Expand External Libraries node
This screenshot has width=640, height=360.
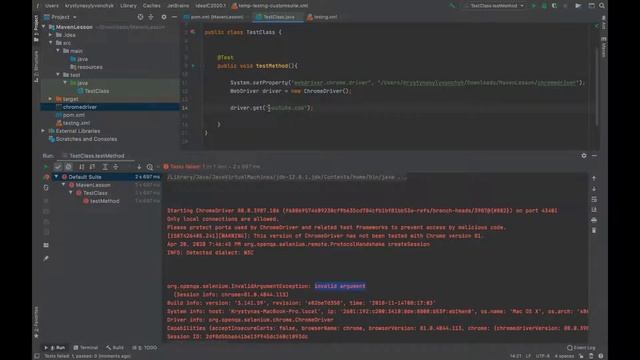(43, 131)
